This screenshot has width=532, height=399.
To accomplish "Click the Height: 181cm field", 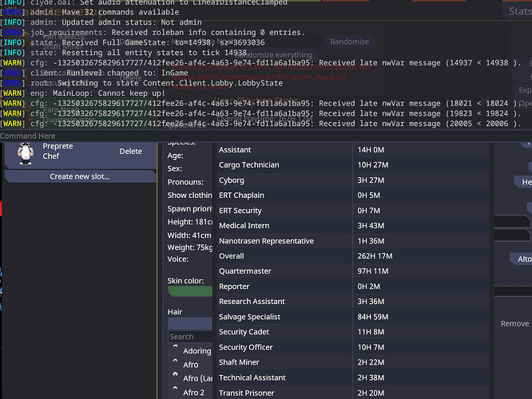I will [190, 222].
